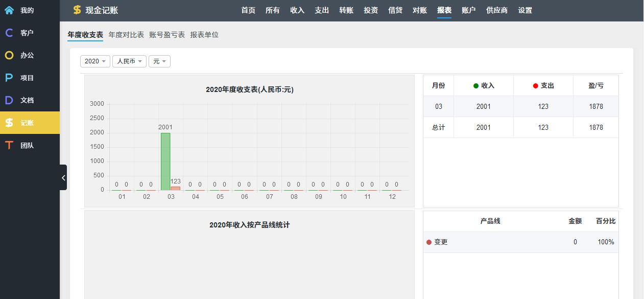Click the 现金记账 logo icon in header
This screenshot has width=644, height=299.
click(x=77, y=10)
